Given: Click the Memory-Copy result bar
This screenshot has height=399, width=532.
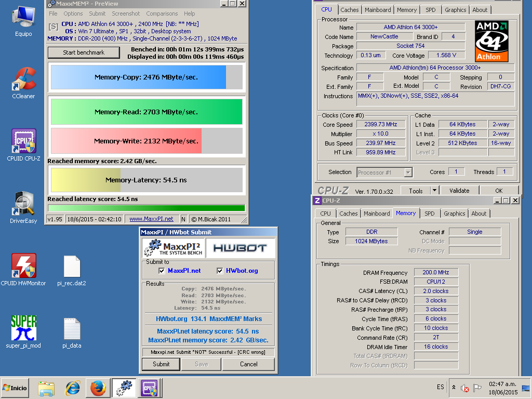Looking at the screenshot, I should 147,77.
